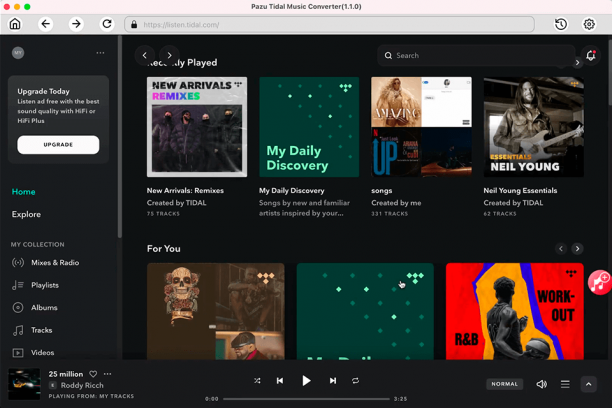Image resolution: width=612 pixels, height=408 pixels.
Task: Open the now playing track options dots
Action: coord(107,374)
